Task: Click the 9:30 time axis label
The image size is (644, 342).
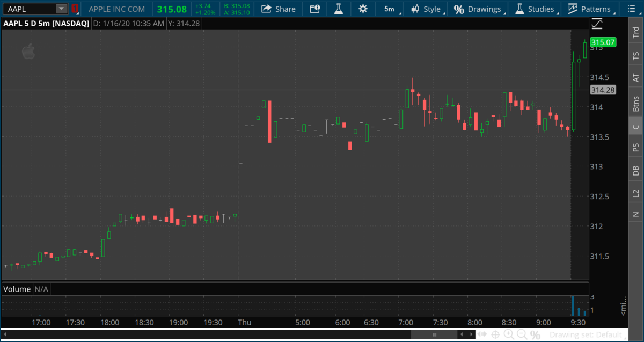Action: pyautogui.click(x=577, y=322)
